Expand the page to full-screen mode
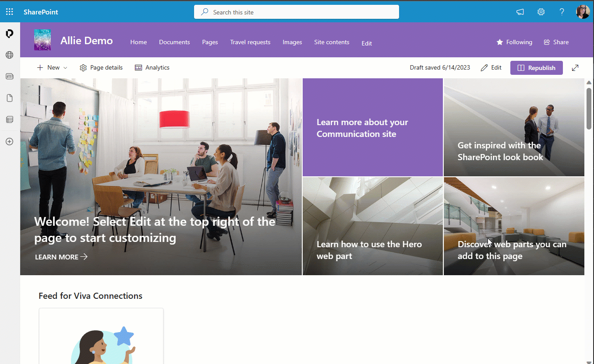This screenshot has width=594, height=364. [575, 68]
